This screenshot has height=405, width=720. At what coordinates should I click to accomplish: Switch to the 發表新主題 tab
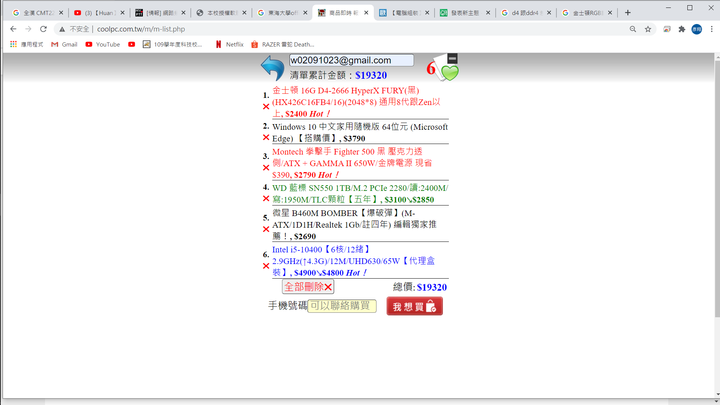click(465, 13)
